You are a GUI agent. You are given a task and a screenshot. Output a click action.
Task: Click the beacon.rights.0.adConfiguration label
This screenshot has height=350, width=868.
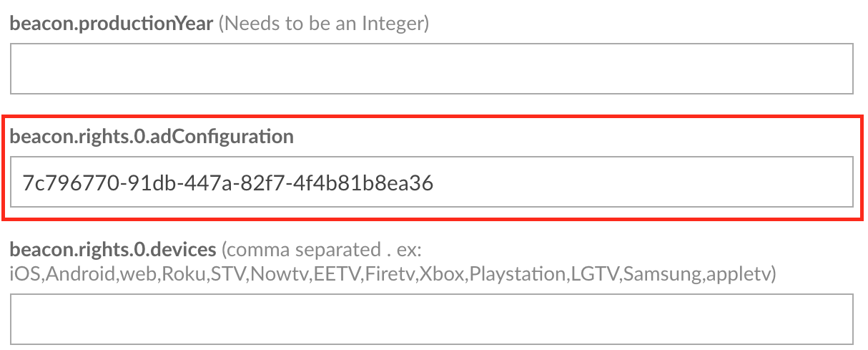[x=152, y=136]
